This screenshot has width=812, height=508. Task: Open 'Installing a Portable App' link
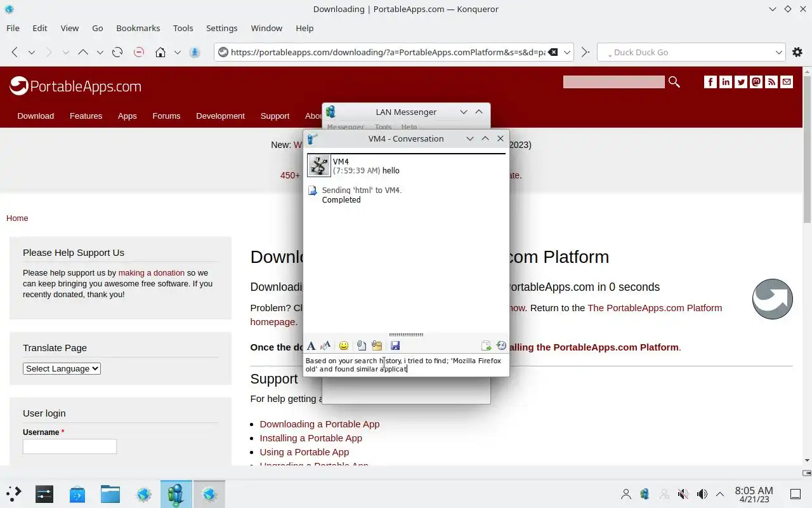tap(311, 438)
